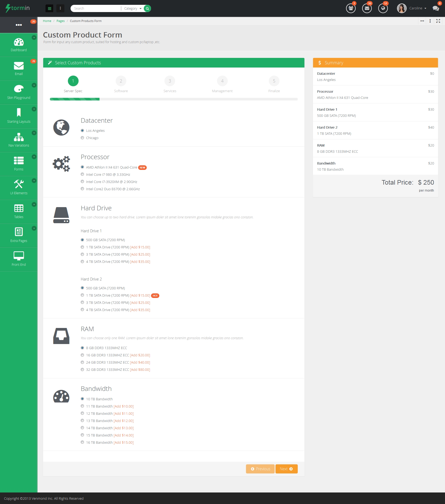Go to the Software wizard step

[121, 81]
